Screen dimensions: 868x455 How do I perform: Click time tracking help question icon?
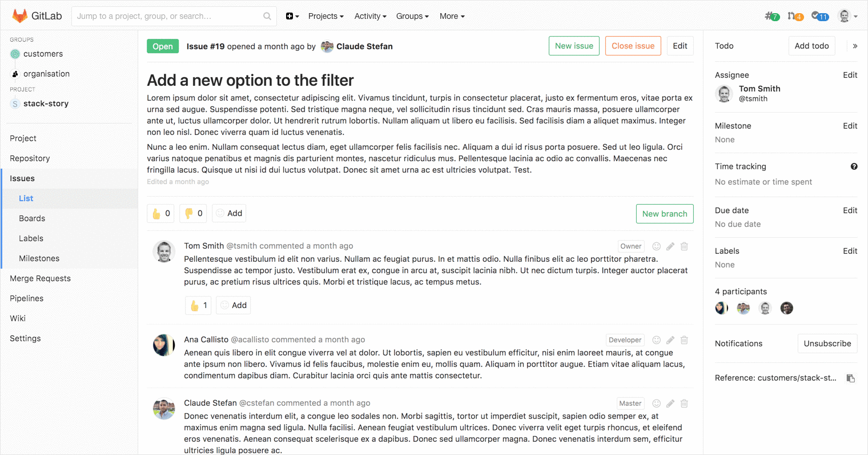click(x=854, y=166)
